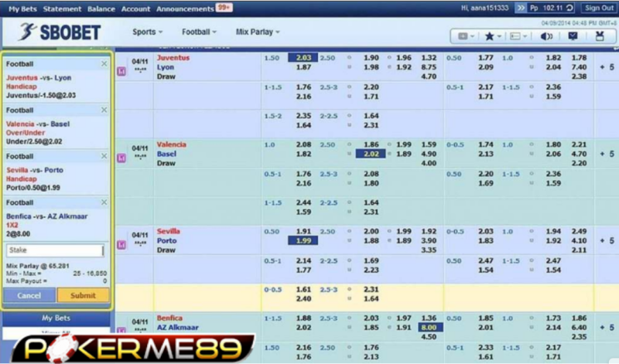
Task: Select Sevilla handicap odds 1.91
Action: 303,231
